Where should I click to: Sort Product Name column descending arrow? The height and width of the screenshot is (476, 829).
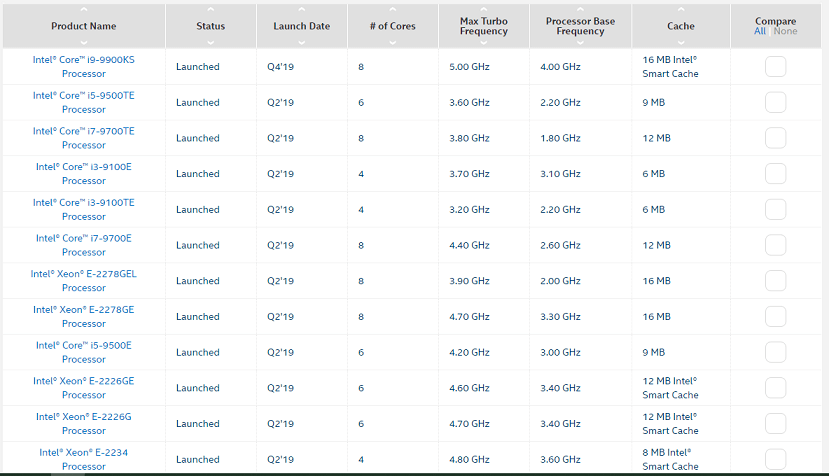[x=84, y=42]
